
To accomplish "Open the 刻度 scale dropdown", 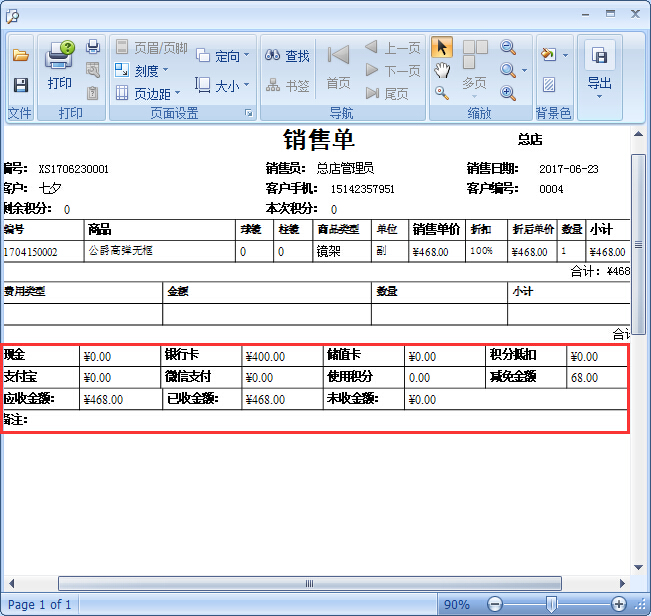I will 140,70.
